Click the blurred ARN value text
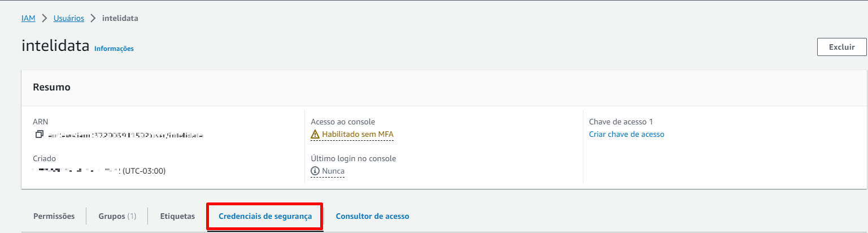868x233 pixels. pos(125,135)
